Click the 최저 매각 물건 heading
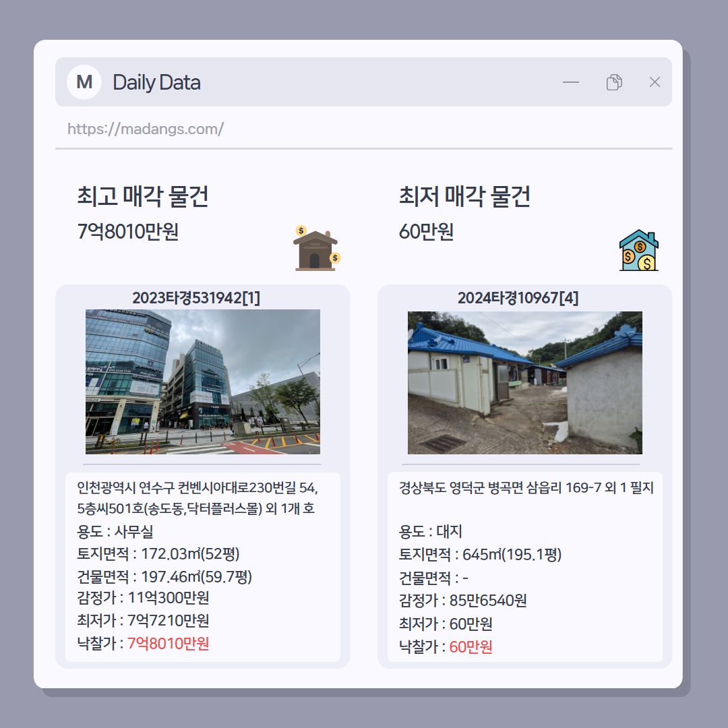This screenshot has height=728, width=728. pos(464,196)
